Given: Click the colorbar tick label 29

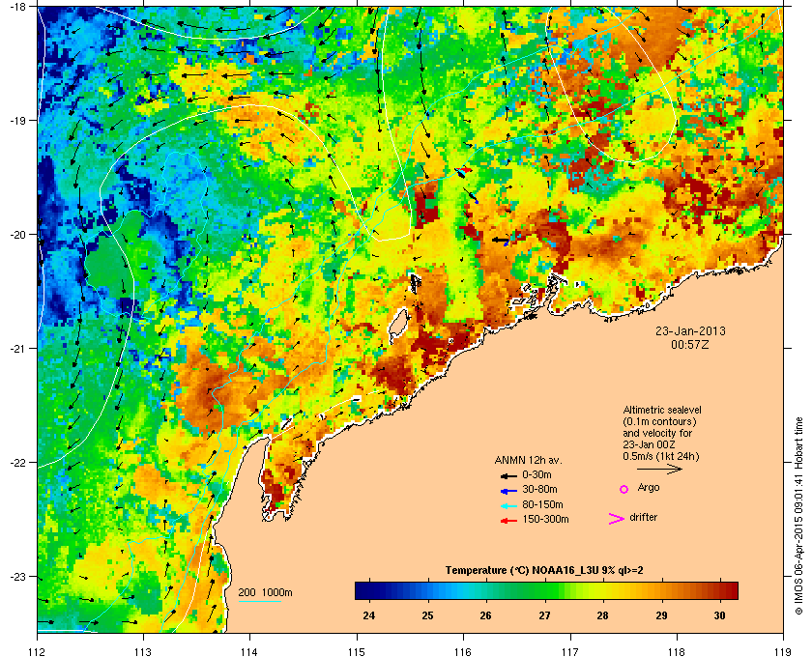Looking at the screenshot, I should pos(661,615).
